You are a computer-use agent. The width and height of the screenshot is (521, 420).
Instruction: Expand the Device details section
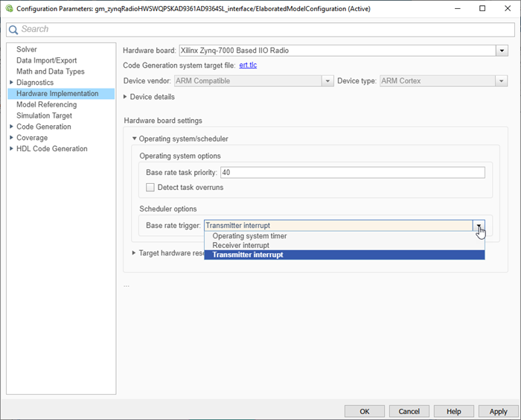[x=126, y=97]
